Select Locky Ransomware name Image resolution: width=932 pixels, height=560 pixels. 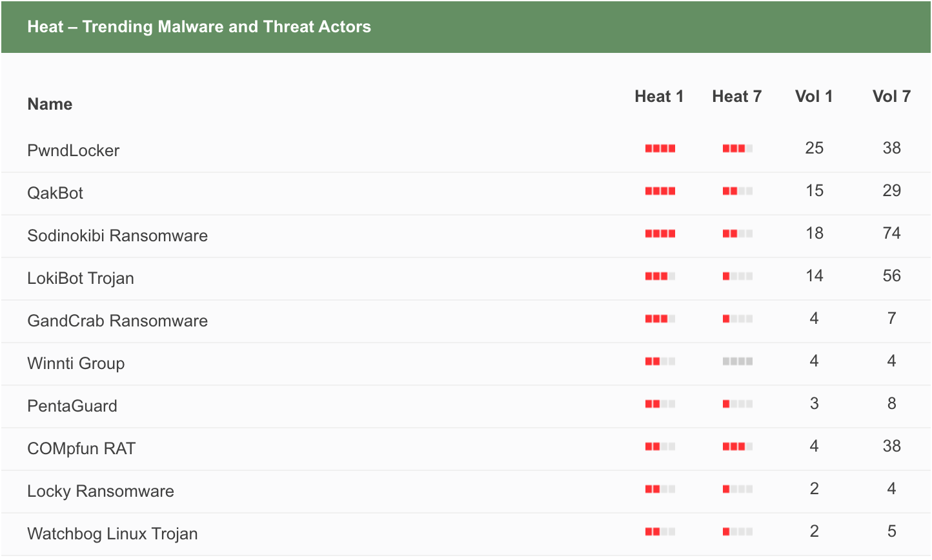[x=101, y=491]
